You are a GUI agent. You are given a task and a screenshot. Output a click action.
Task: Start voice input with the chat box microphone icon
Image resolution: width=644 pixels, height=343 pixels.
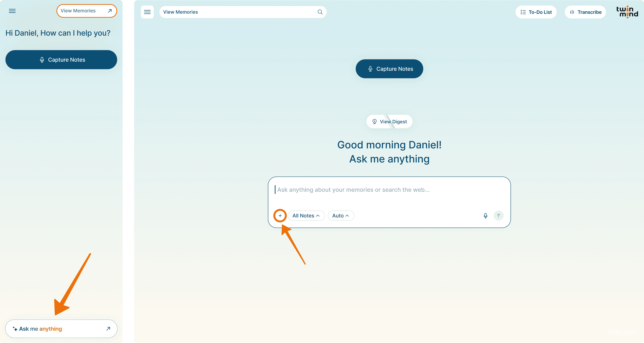485,216
